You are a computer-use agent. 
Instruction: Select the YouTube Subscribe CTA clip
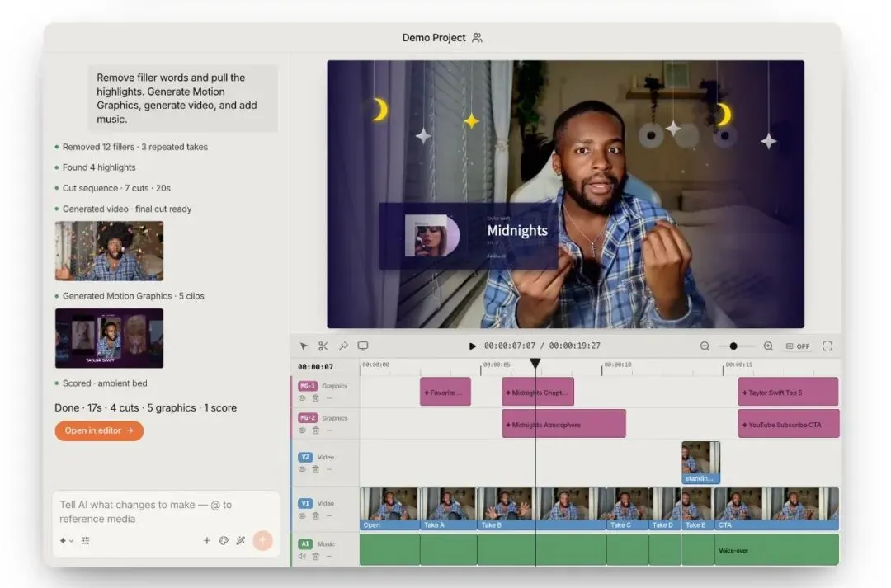click(788, 424)
